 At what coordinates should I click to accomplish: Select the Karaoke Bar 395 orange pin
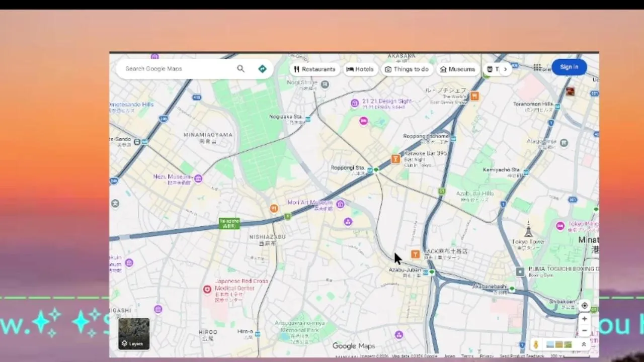(x=395, y=159)
